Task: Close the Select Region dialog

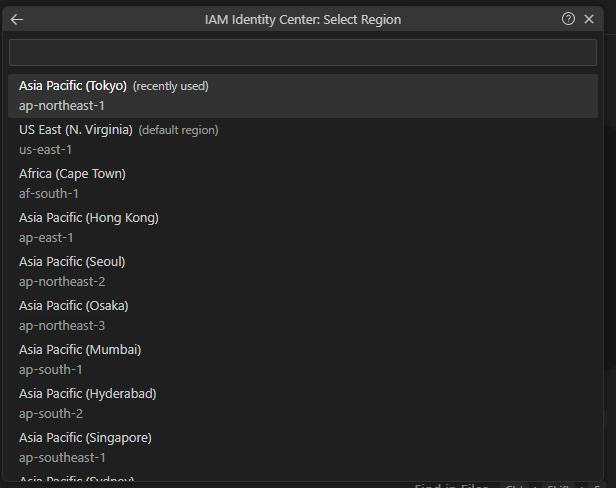Action: [x=589, y=19]
